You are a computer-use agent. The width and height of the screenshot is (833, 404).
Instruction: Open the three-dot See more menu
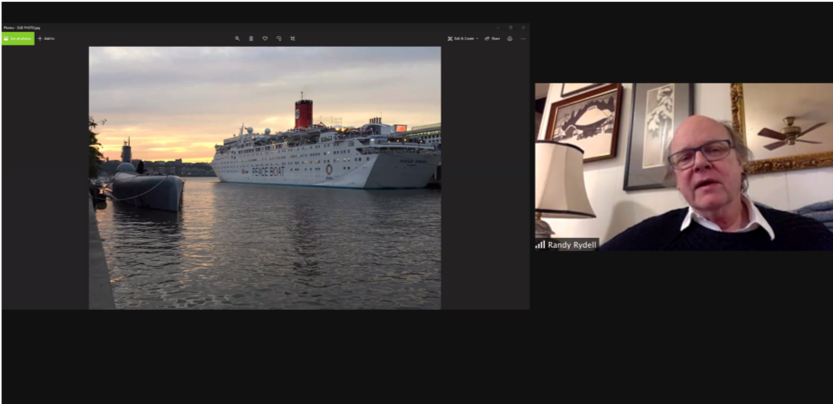522,38
